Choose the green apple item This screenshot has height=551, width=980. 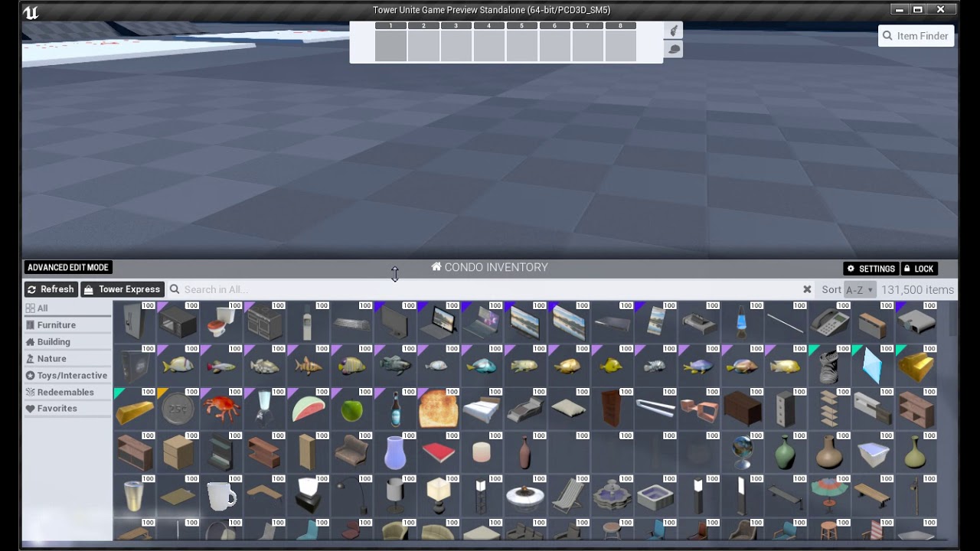352,409
